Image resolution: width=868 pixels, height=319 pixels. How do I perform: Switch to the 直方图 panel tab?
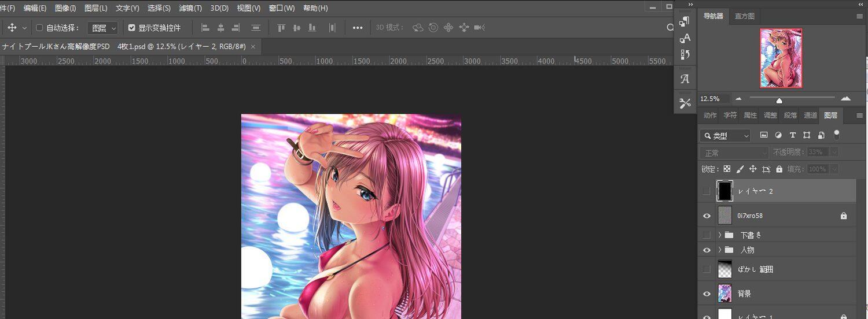pyautogui.click(x=745, y=16)
